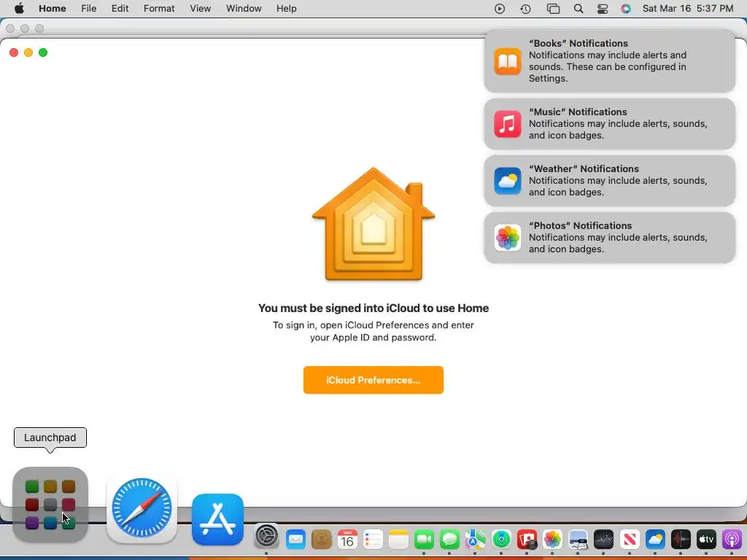
Task: Close the Home window with red button
Action: [14, 52]
